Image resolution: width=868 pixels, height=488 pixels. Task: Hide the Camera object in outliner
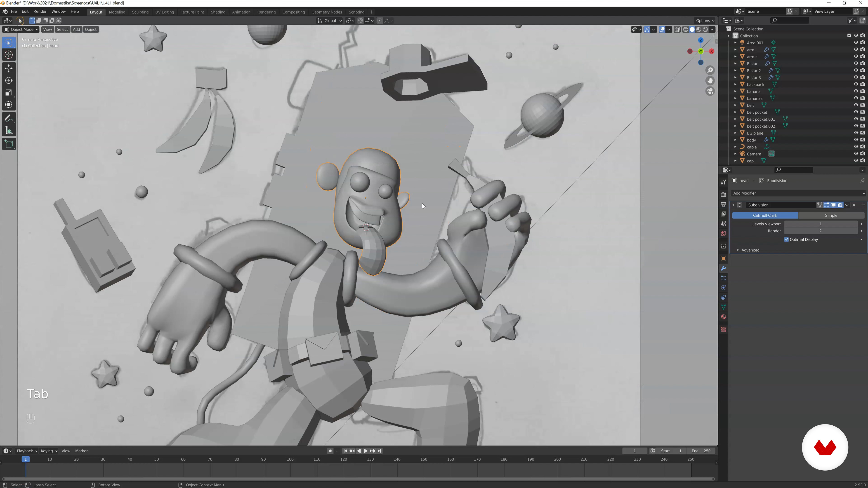point(856,154)
